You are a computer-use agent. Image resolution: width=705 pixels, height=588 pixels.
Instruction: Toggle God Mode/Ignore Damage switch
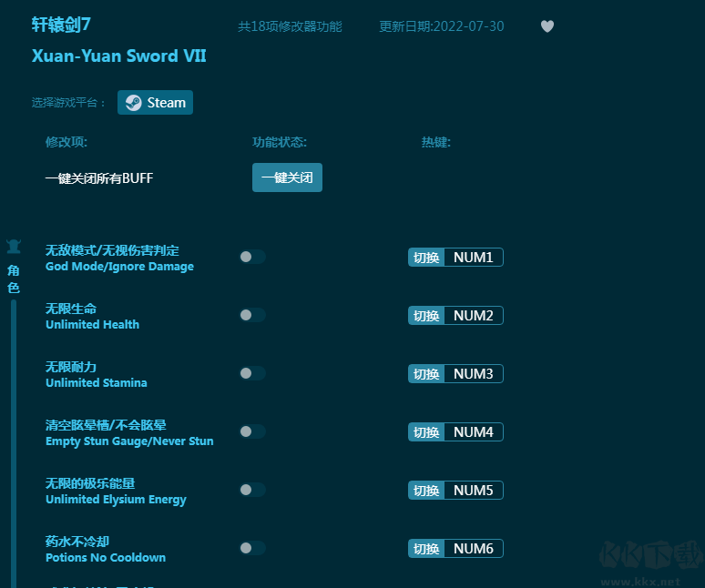pyautogui.click(x=252, y=257)
